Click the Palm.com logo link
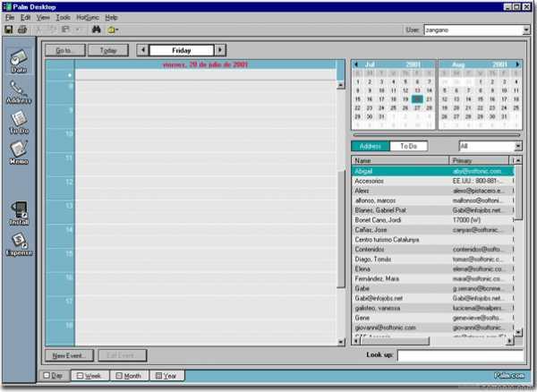The image size is (537, 392). pos(509,376)
